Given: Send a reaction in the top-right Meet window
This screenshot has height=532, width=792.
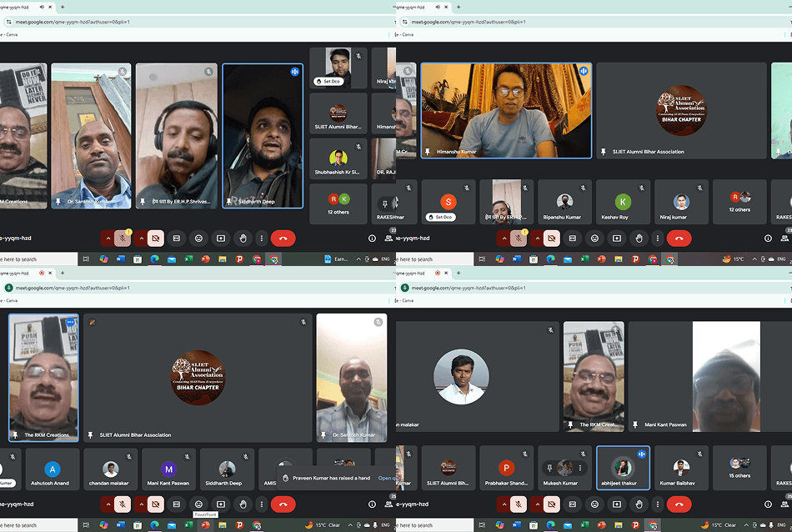Looking at the screenshot, I should click(x=594, y=238).
